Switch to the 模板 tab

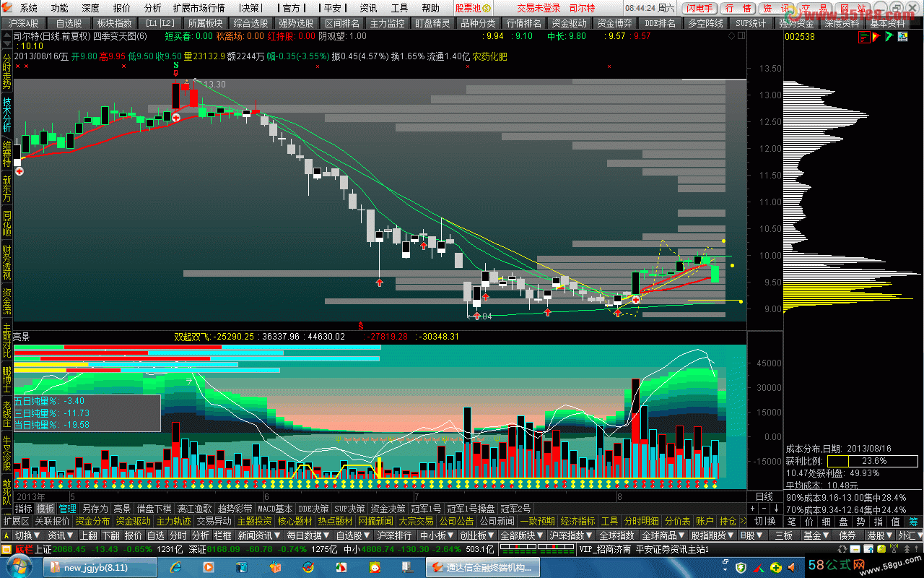[x=45, y=509]
